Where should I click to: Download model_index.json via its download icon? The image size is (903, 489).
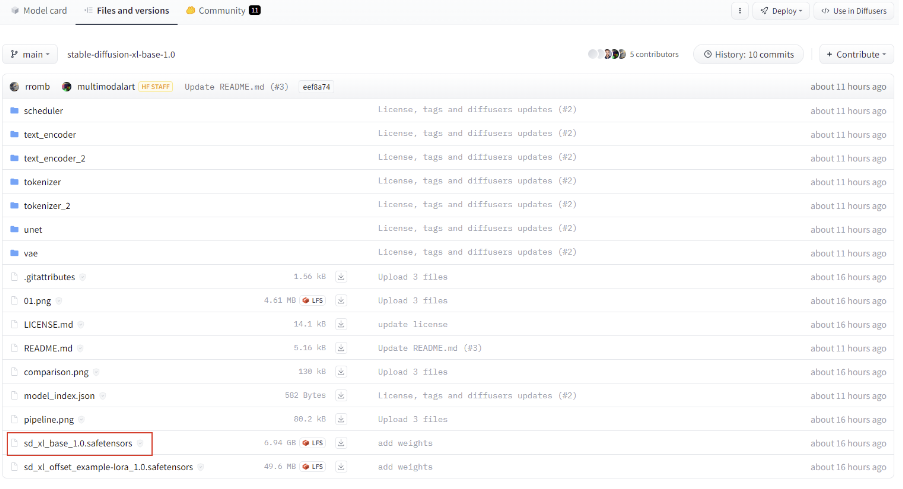click(340, 396)
